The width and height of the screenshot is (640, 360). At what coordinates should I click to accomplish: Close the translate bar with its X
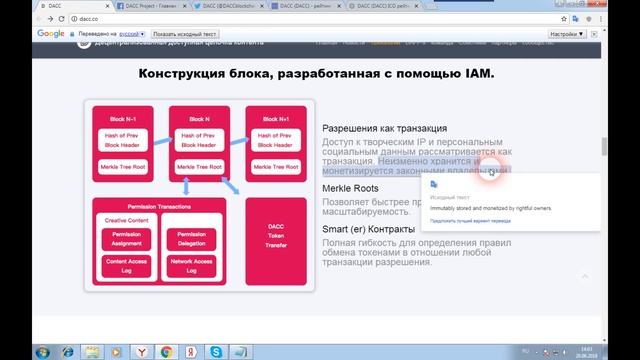(594, 34)
